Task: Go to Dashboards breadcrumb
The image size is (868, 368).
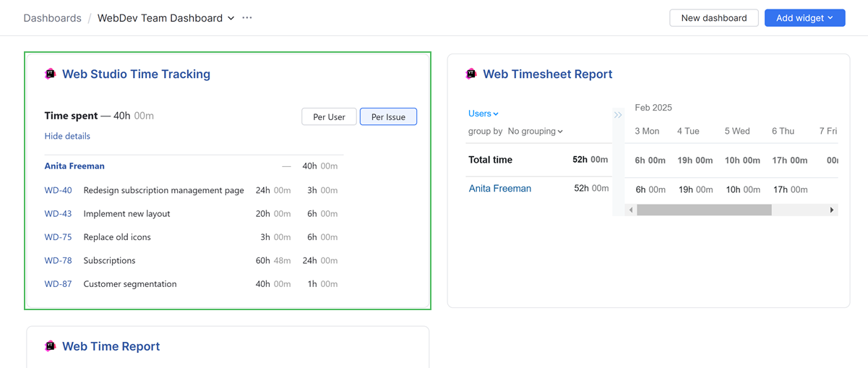Action: [52, 18]
